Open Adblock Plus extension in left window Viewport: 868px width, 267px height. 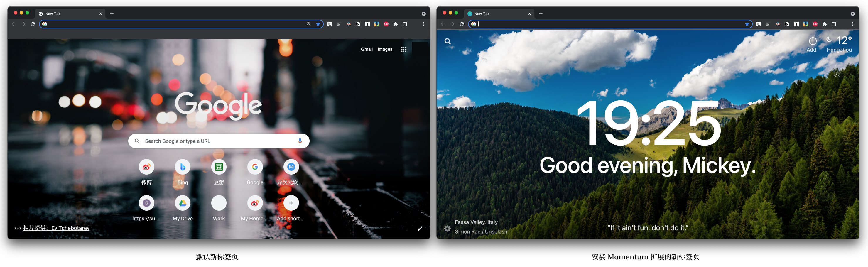point(386,24)
